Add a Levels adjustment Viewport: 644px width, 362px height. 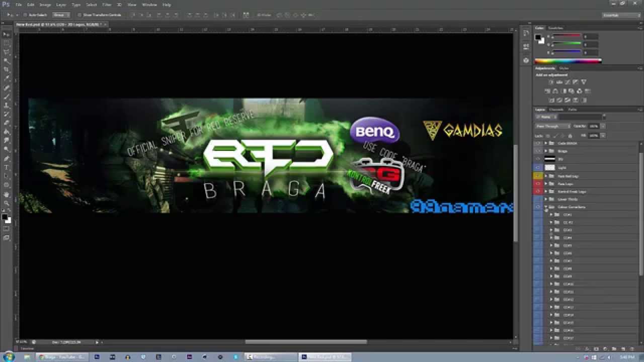point(559,82)
